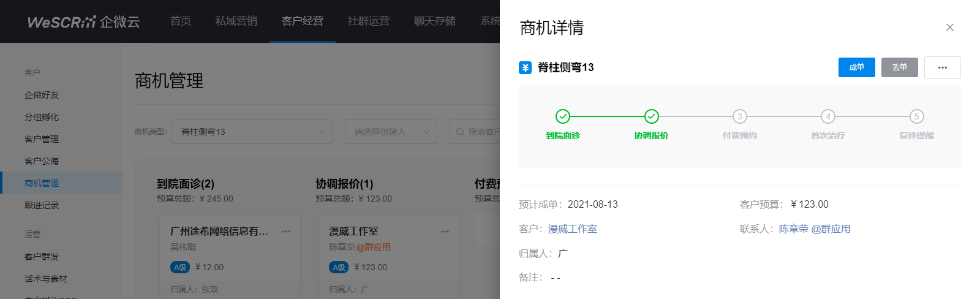Click 到院面诊(2) column header

[x=186, y=184]
